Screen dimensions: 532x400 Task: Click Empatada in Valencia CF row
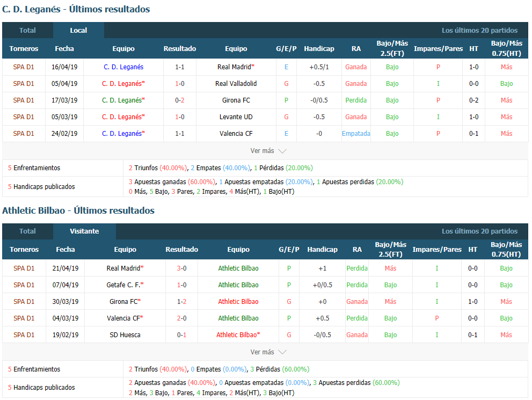coord(356,133)
